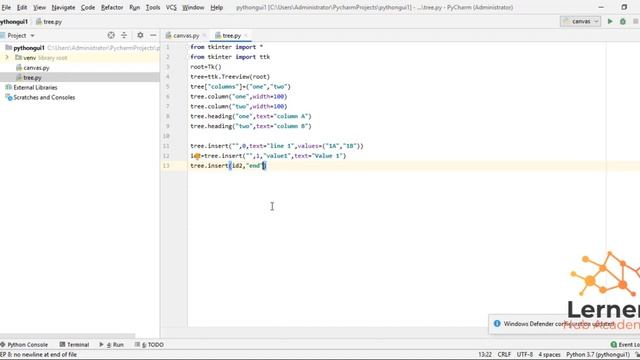Open the File menu
This screenshot has height=360, width=640.
pos(6,7)
